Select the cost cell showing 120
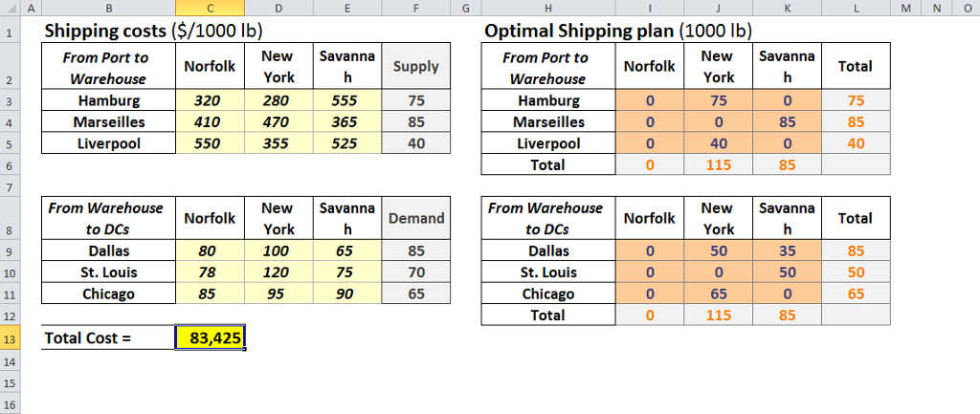The height and width of the screenshot is (414, 980). point(278,272)
